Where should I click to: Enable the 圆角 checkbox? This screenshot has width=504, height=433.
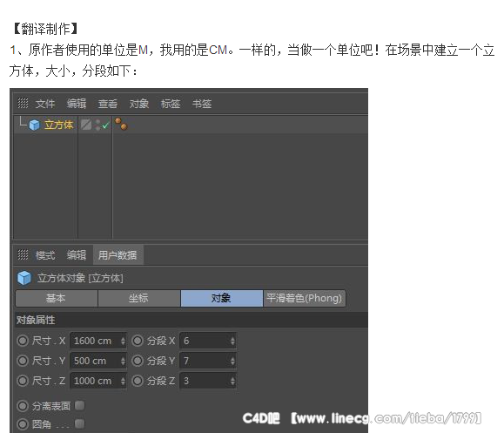80,423
